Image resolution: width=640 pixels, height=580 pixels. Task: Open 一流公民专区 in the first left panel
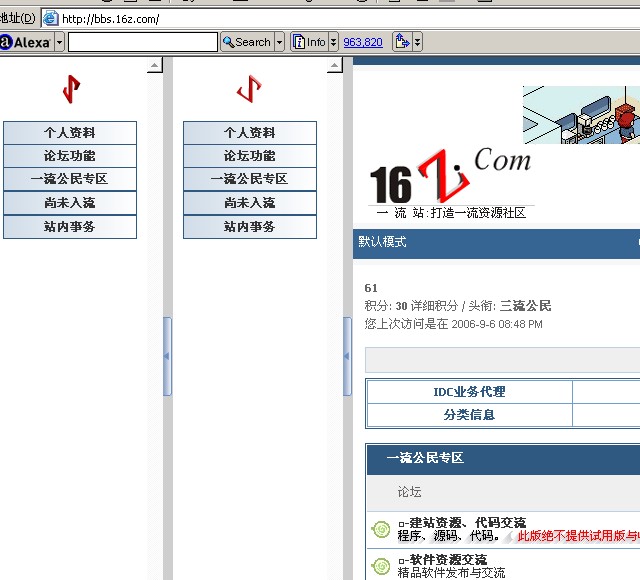[70, 179]
